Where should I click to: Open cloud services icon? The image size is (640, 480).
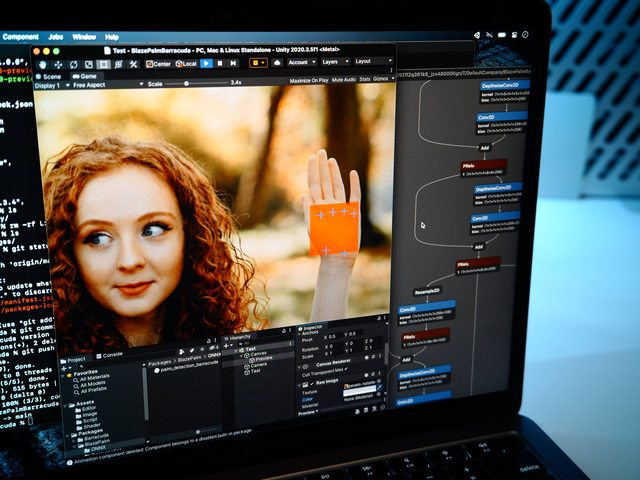tap(277, 62)
